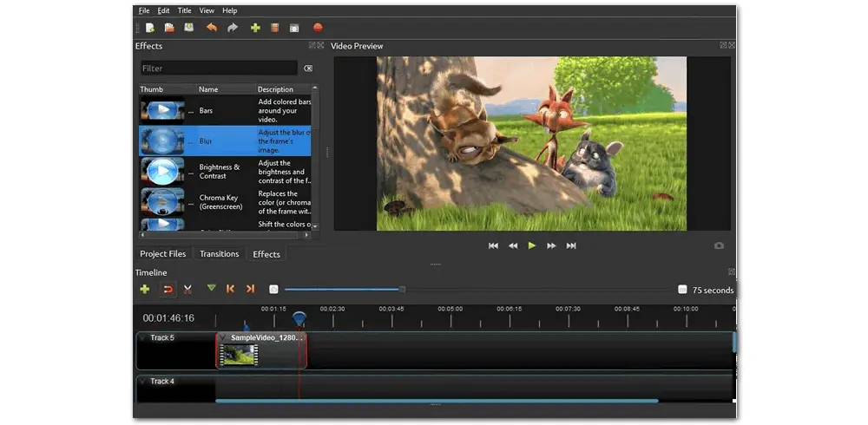Select the Chroma Key (Greenscreen) effect
868x425 pixels.
pos(225,202)
